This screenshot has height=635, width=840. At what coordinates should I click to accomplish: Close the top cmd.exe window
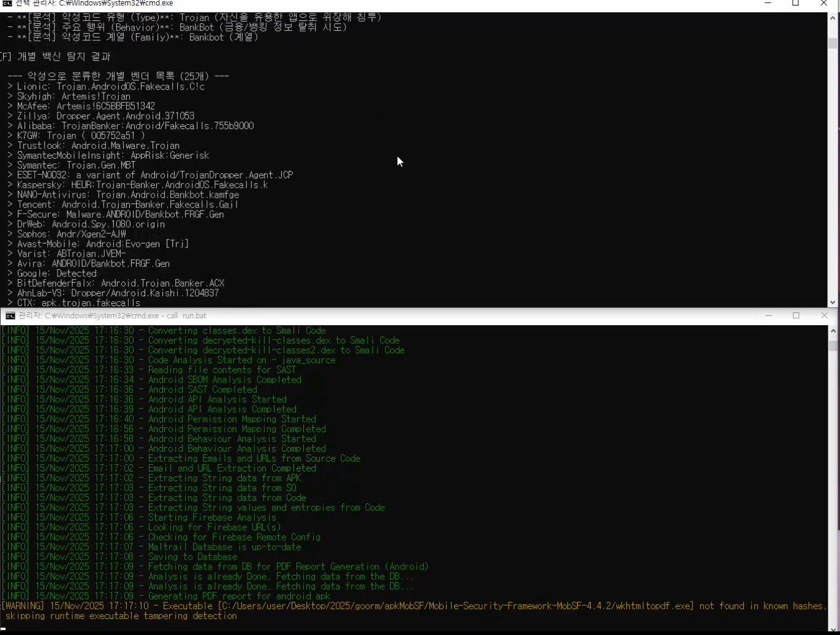pyautogui.click(x=824, y=4)
